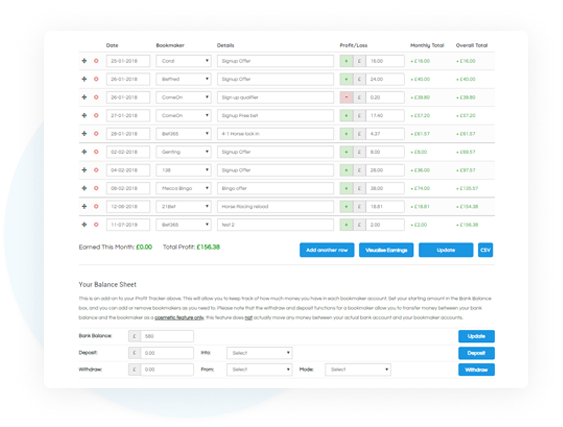Click the Add another row button
Image resolution: width=563 pixels, height=427 pixels.
(327, 250)
